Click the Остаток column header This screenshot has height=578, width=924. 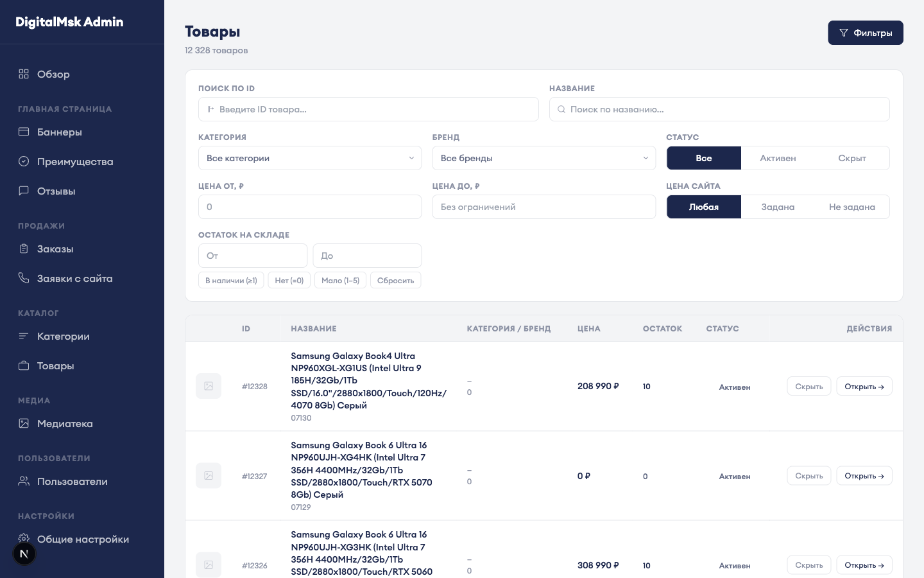[x=662, y=328]
